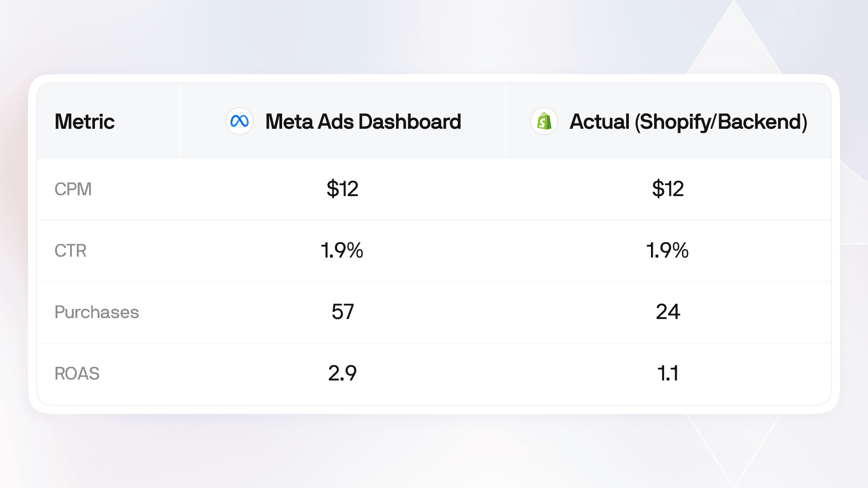Click the word Dashboard in the header
The width and height of the screenshot is (868, 488).
(410, 122)
